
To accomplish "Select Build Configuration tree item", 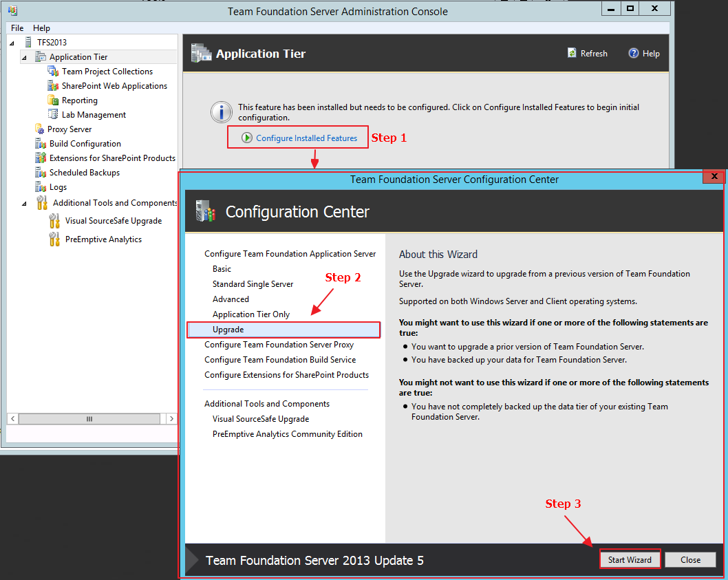I will tap(85, 144).
